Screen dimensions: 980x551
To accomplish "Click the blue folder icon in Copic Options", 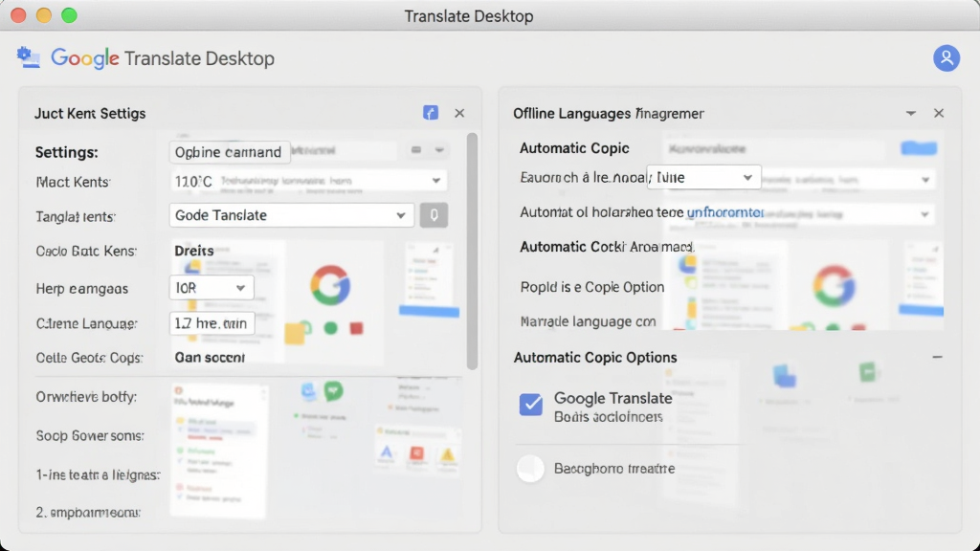I will pos(785,375).
